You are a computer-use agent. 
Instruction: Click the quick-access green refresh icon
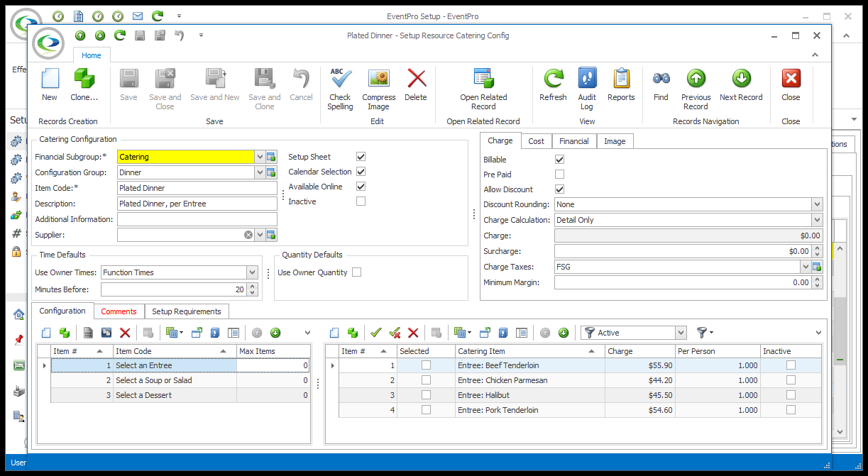[120, 35]
